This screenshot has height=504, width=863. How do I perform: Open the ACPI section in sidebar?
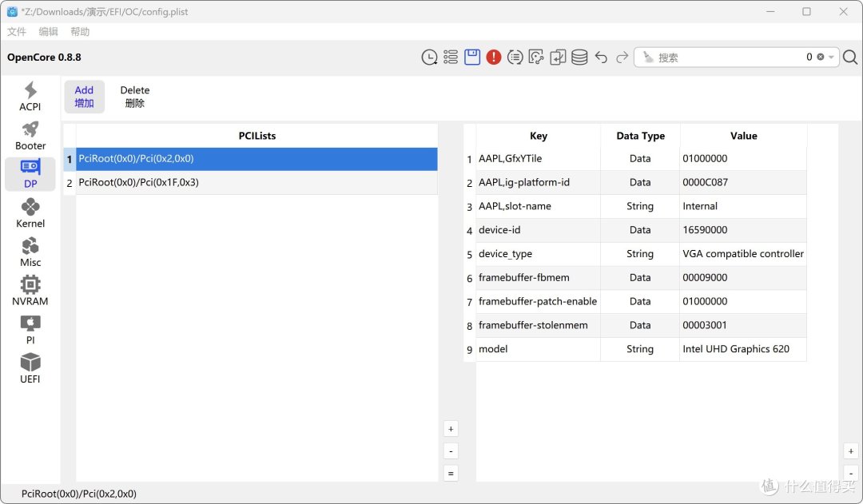point(30,97)
